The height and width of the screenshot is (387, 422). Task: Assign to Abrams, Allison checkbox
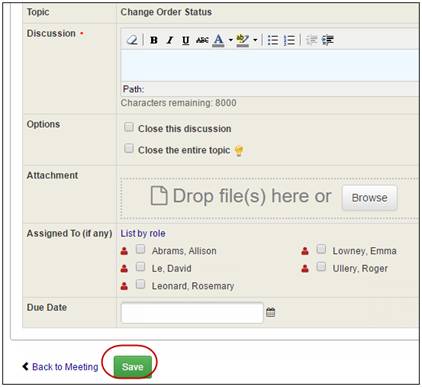pyautogui.click(x=141, y=249)
